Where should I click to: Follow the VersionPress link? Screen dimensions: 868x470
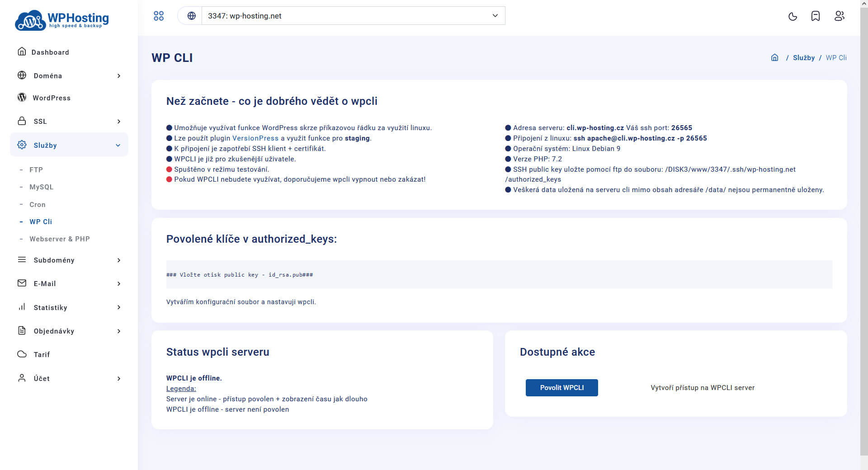[x=255, y=138]
